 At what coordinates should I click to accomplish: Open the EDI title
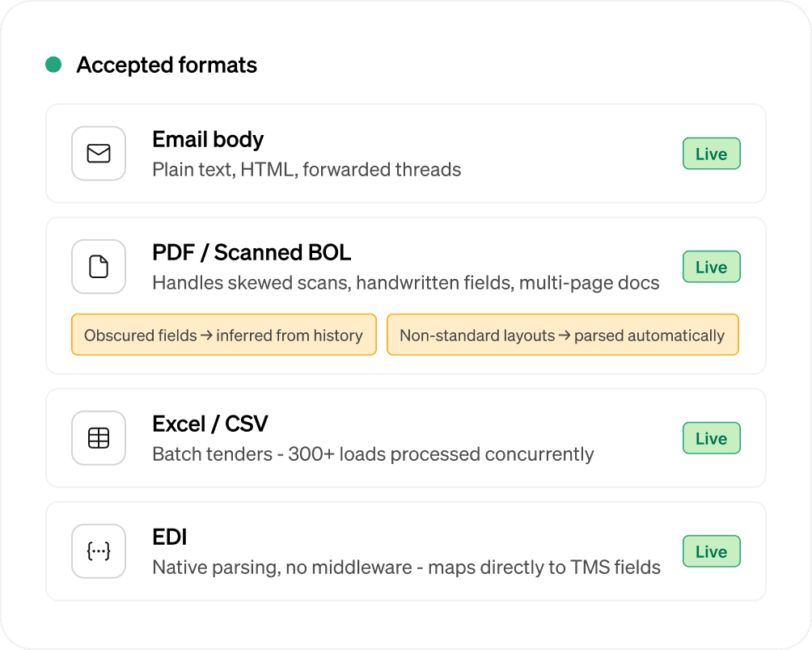click(170, 537)
